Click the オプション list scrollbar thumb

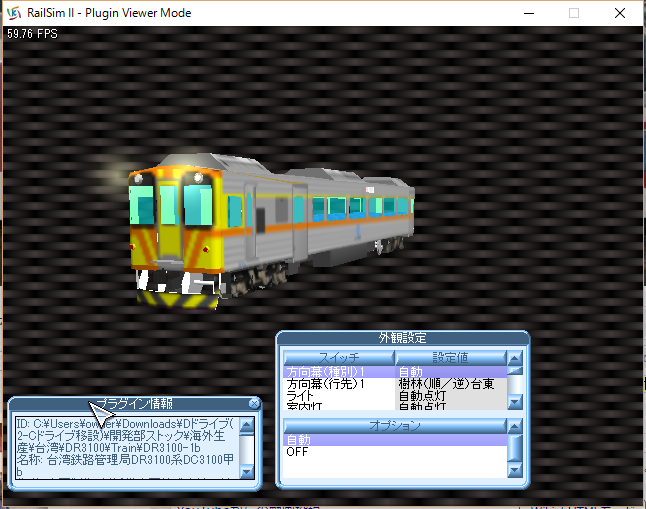pyautogui.click(x=515, y=448)
